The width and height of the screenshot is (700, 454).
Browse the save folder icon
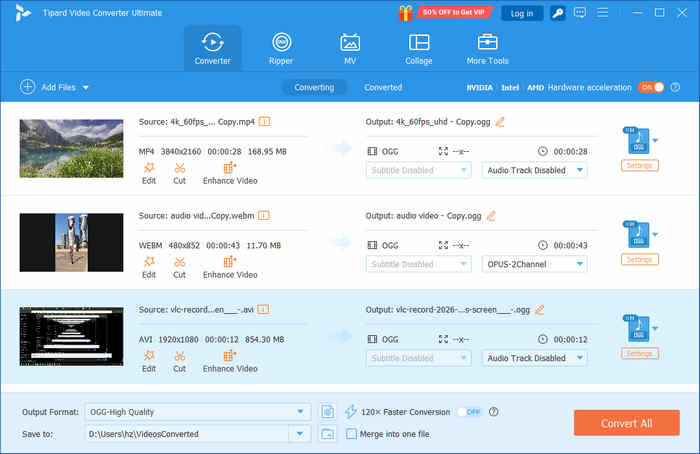click(328, 434)
